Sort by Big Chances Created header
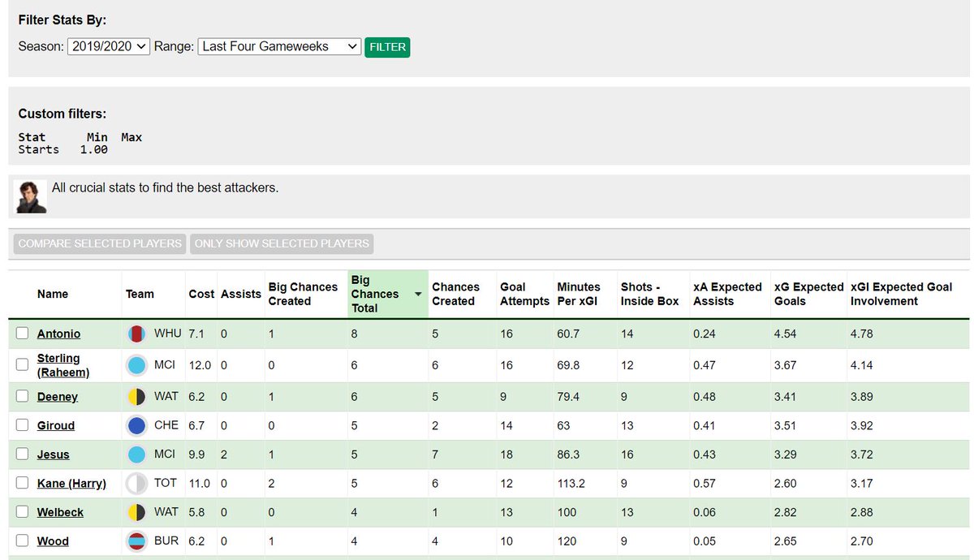Image resolution: width=974 pixels, height=560 pixels. [303, 294]
